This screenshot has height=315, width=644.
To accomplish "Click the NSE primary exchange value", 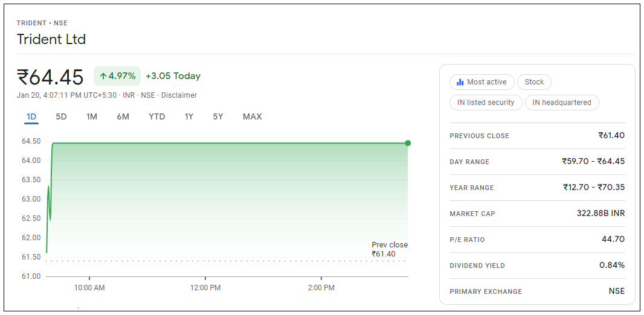I will click(616, 291).
